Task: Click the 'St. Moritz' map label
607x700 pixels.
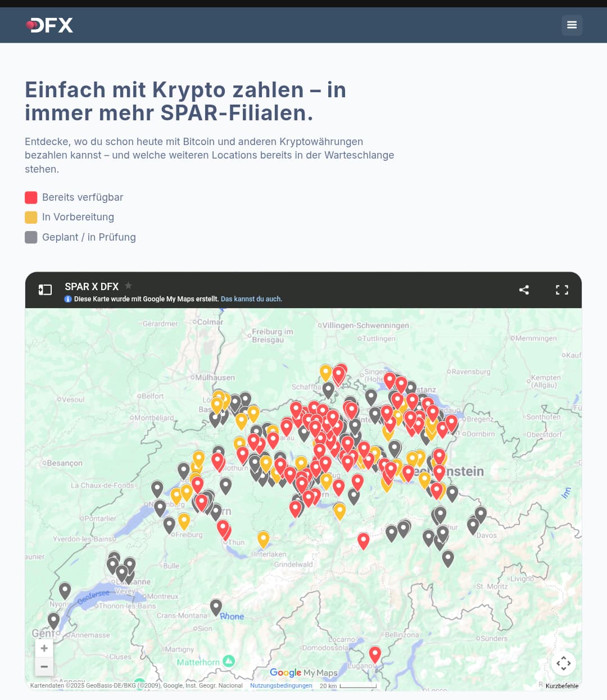Action: (492, 586)
